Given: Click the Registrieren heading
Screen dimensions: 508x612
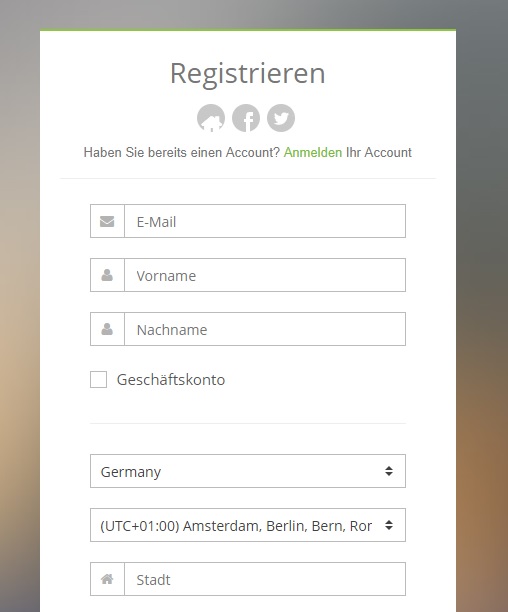Looking at the screenshot, I should [248, 73].
